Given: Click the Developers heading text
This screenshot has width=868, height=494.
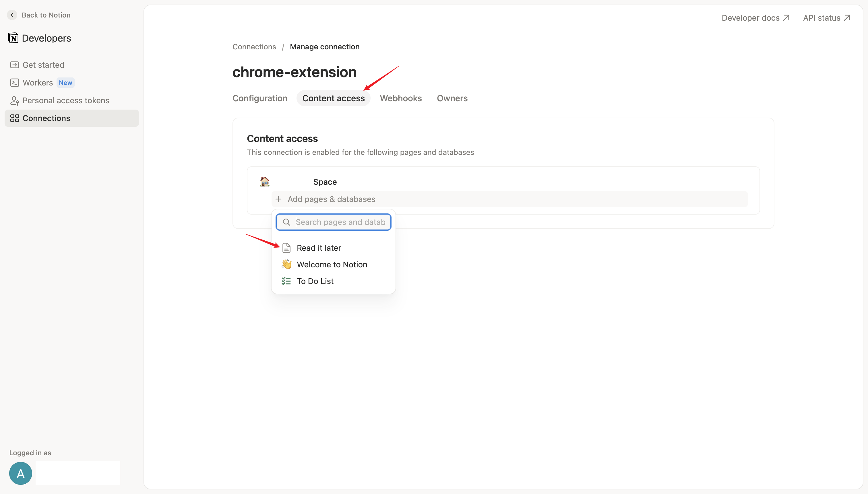Looking at the screenshot, I should 46,38.
